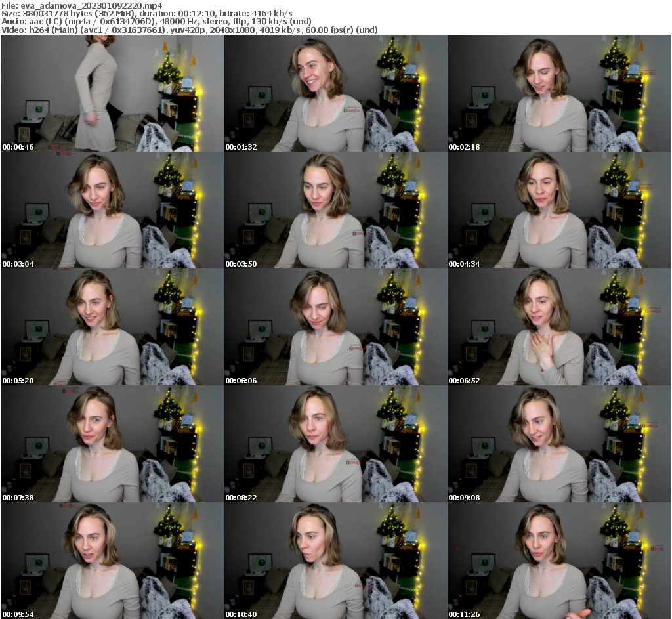
Task: Open the thumbnail at timestamp 00:06:06
Action: click(x=335, y=327)
